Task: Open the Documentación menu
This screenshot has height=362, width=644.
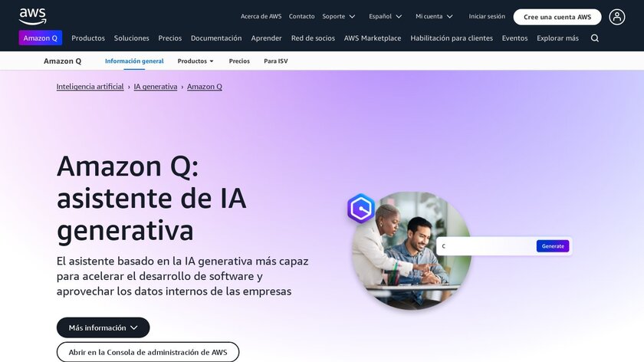Action: point(216,38)
